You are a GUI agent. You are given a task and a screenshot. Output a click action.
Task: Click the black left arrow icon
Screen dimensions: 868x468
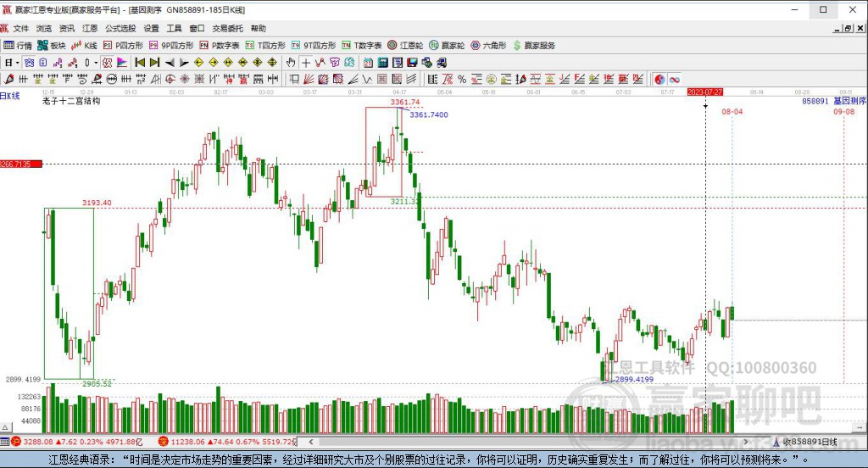[x=170, y=63]
